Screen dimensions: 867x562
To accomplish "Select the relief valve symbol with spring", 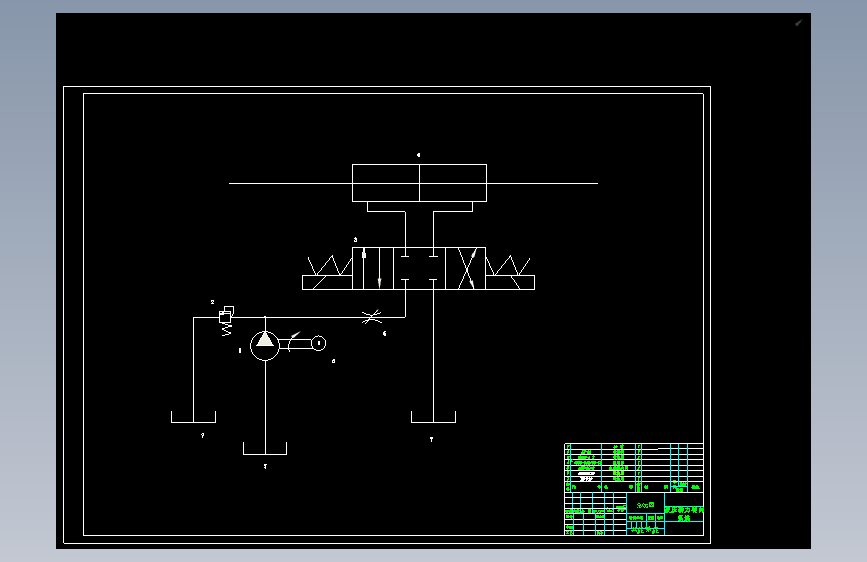I will 226,321.
